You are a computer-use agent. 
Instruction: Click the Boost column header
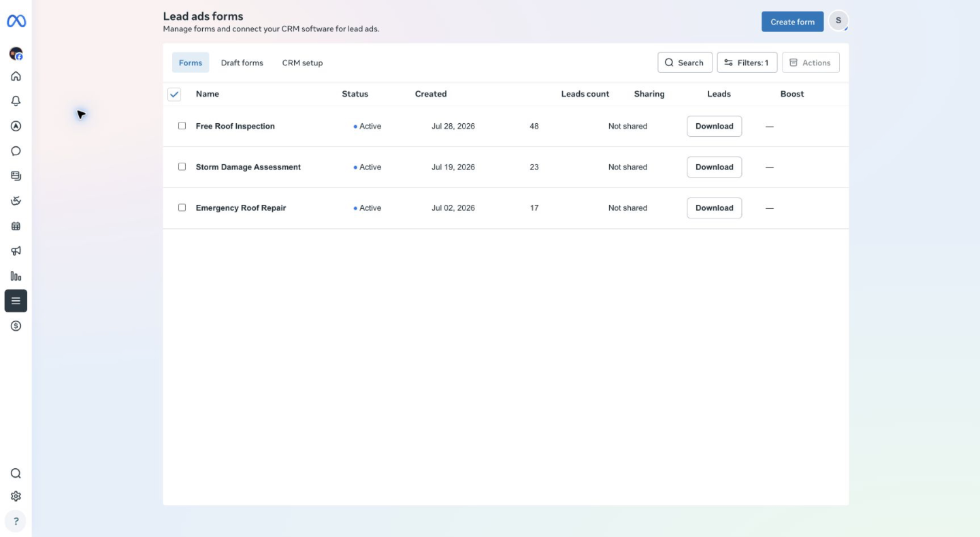tap(792, 94)
